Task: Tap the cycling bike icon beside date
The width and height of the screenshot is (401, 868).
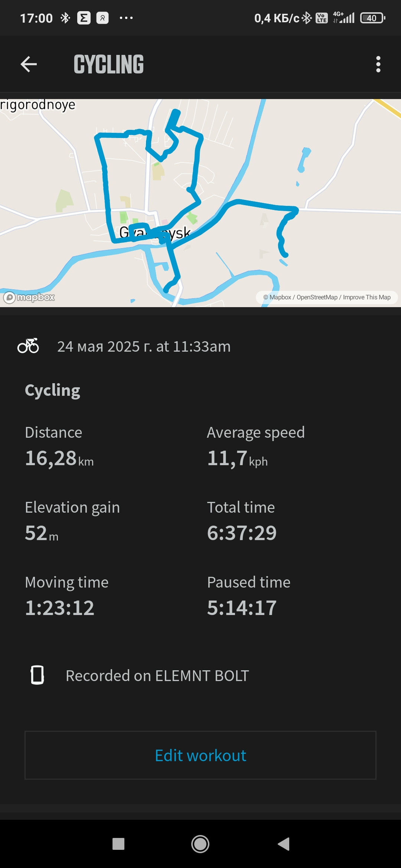Action: pos(28,346)
